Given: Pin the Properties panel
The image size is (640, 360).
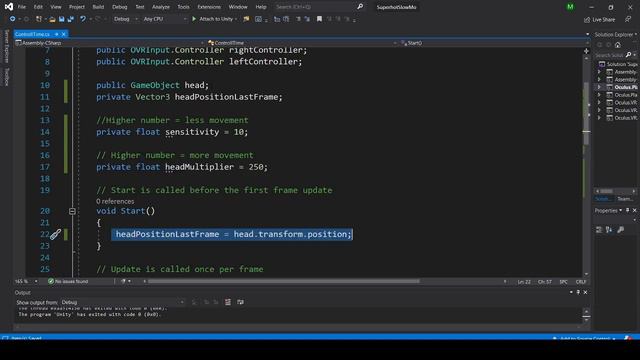Looking at the screenshot, I should pyautogui.click(x=628, y=210).
